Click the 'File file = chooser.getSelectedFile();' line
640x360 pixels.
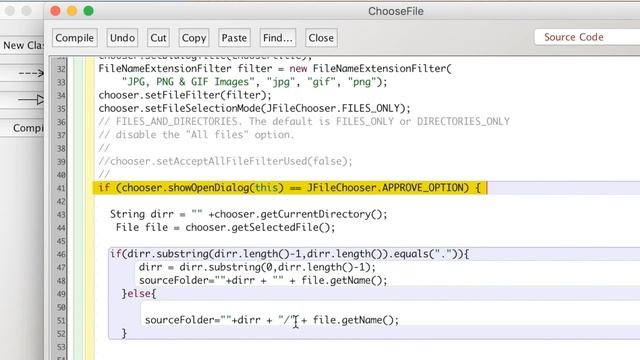225,227
